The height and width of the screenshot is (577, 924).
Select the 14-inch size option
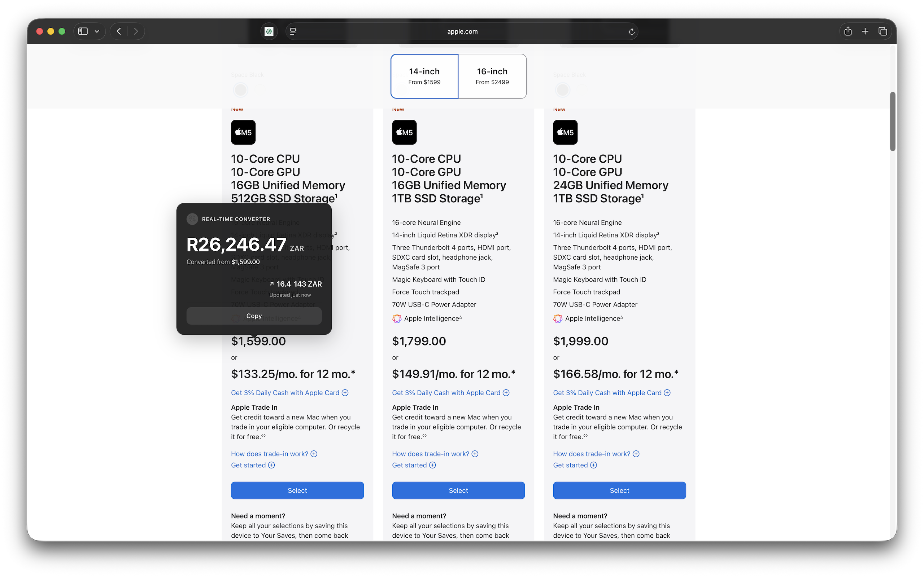tap(424, 76)
